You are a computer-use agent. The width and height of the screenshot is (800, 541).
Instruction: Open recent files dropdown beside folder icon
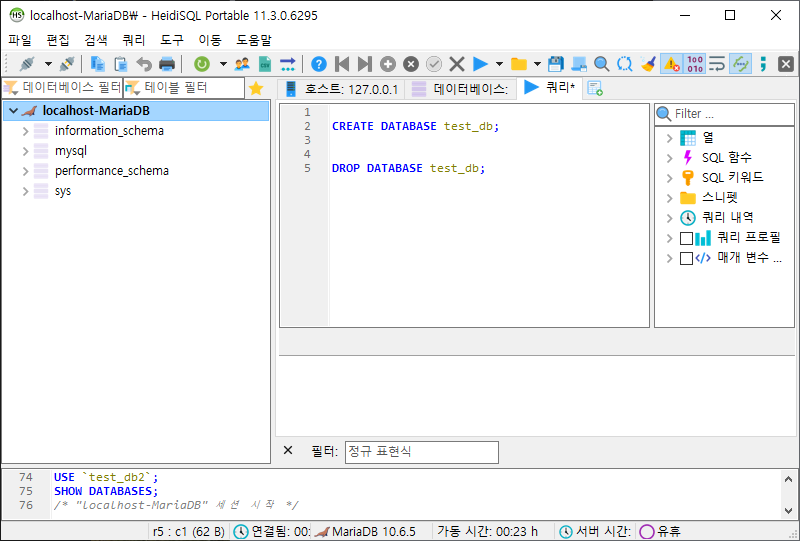coord(537,64)
